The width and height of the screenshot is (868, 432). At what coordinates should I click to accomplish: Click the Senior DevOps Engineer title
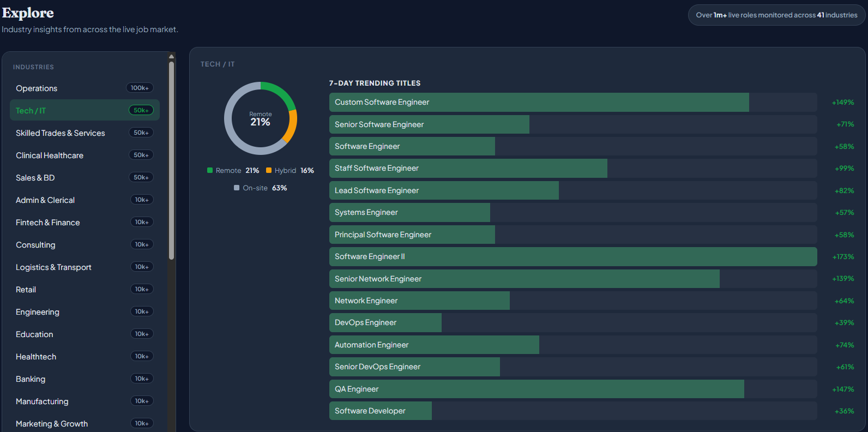point(377,367)
